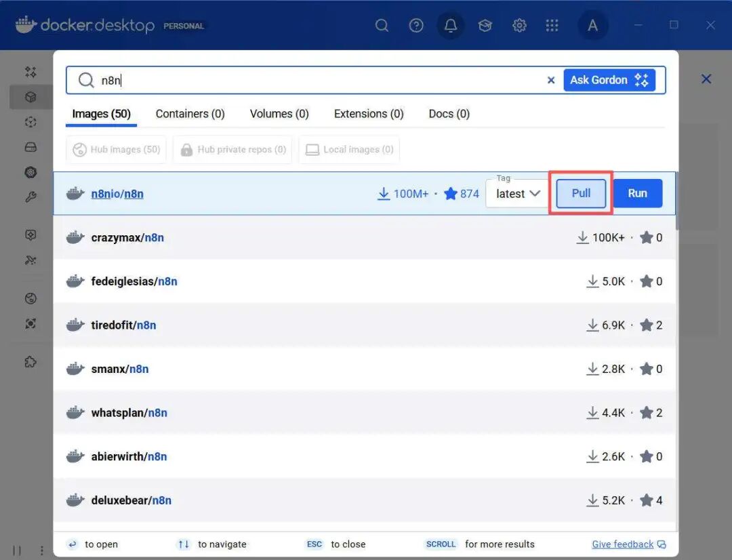Select the fedeiglesias/n8n result

coord(364,281)
